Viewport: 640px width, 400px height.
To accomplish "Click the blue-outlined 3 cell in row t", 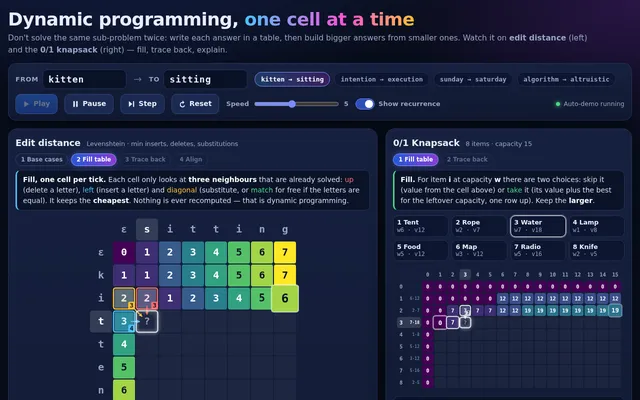I will click(124, 321).
